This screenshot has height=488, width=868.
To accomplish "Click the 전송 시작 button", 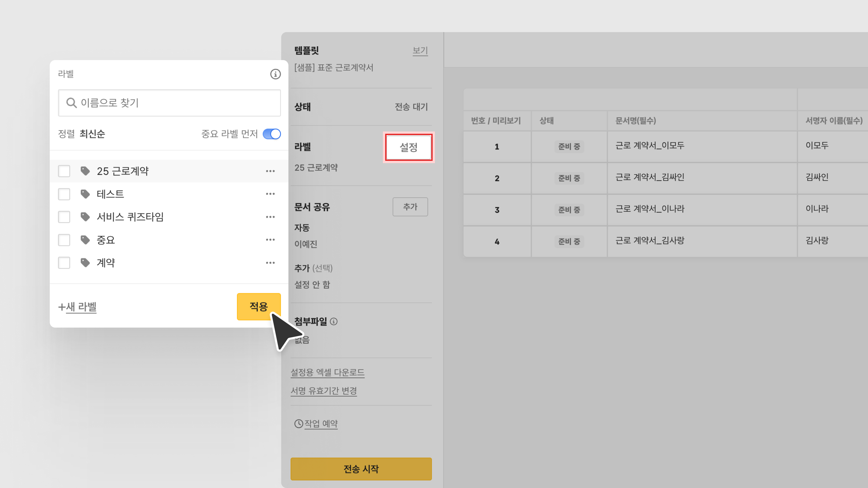I will pos(361,469).
